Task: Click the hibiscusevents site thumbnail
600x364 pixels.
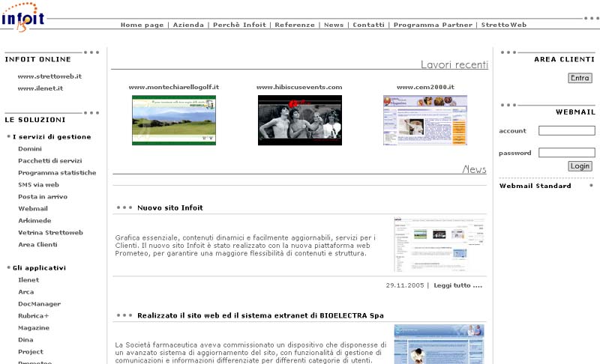Action: (x=299, y=121)
